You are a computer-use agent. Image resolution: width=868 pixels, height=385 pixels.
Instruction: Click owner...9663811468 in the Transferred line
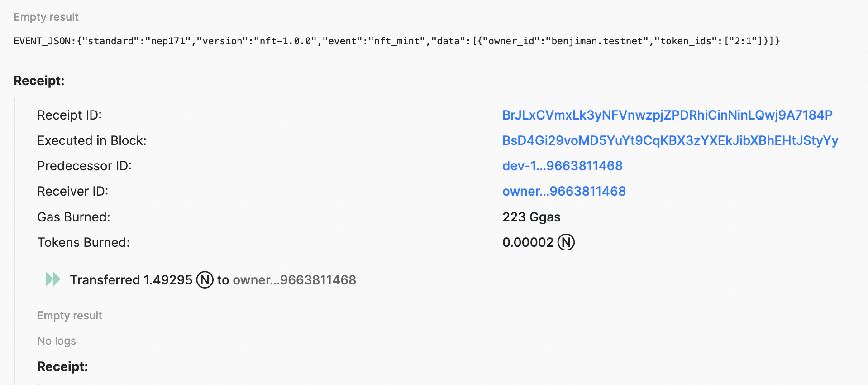[x=294, y=280]
